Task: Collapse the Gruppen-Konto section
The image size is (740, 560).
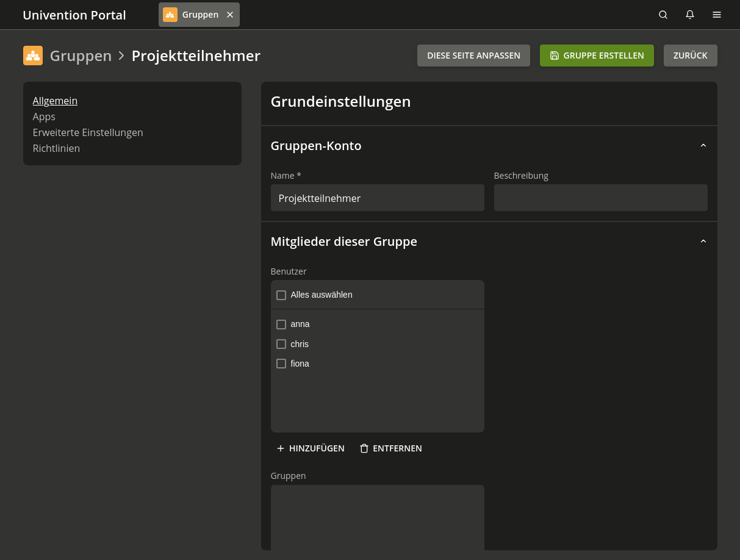Action: point(703,146)
